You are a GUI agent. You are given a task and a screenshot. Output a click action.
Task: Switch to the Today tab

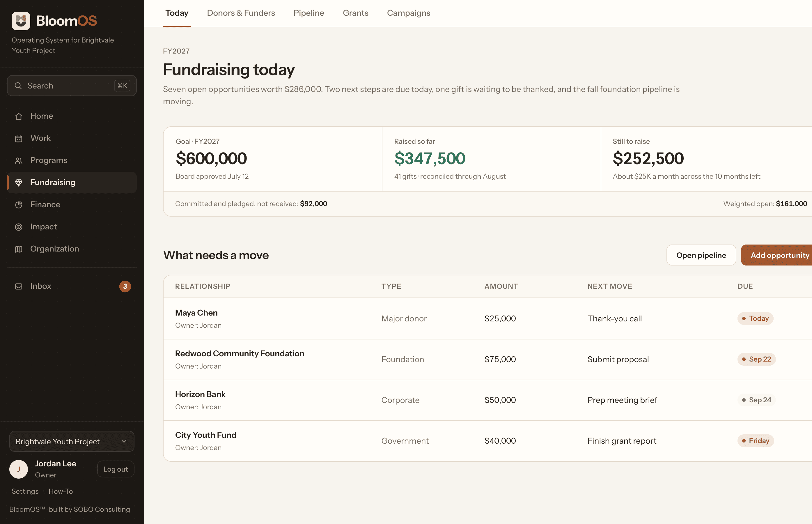[177, 13]
